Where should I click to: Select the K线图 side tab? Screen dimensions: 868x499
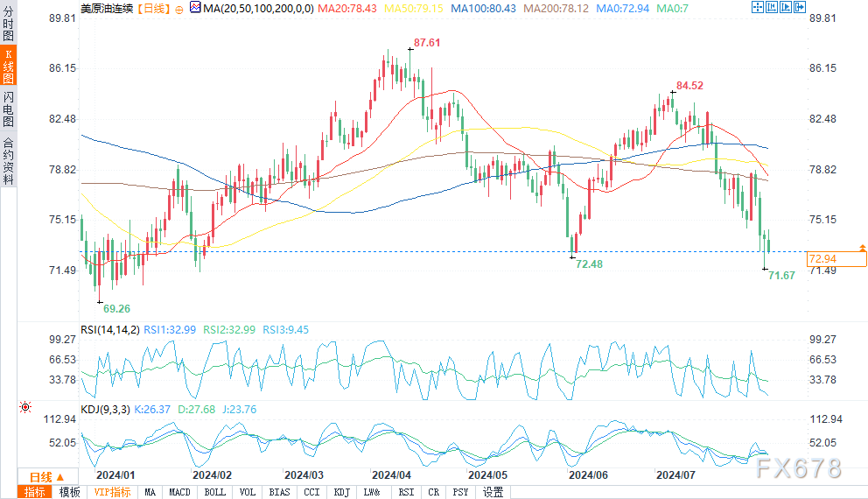(8, 66)
